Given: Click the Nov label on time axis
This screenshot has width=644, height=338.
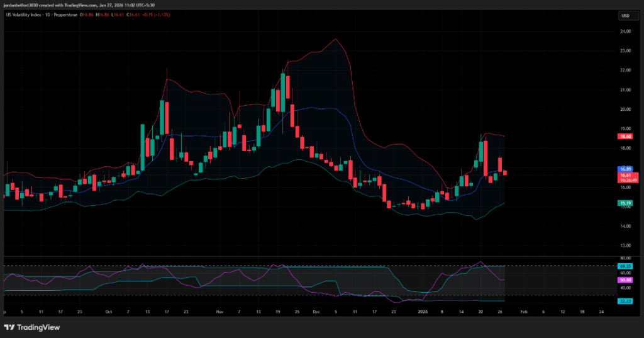Looking at the screenshot, I should pos(220,312).
